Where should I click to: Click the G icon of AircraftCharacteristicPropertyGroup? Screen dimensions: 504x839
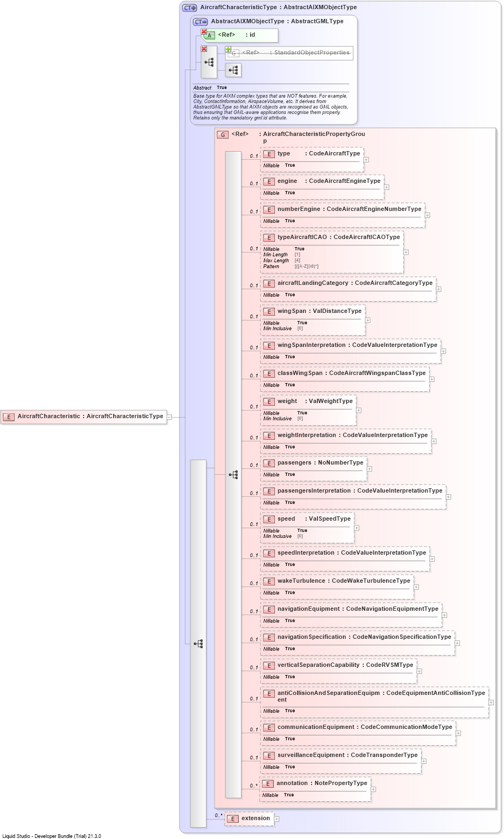tap(223, 134)
